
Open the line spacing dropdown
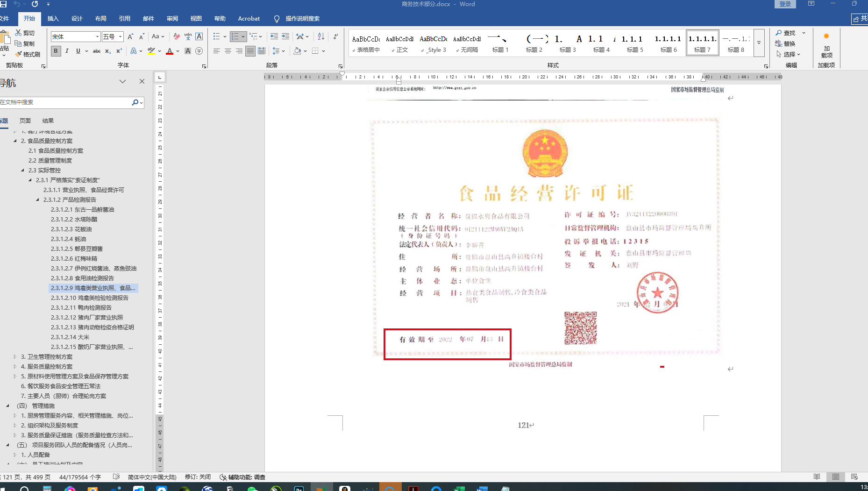tap(278, 51)
